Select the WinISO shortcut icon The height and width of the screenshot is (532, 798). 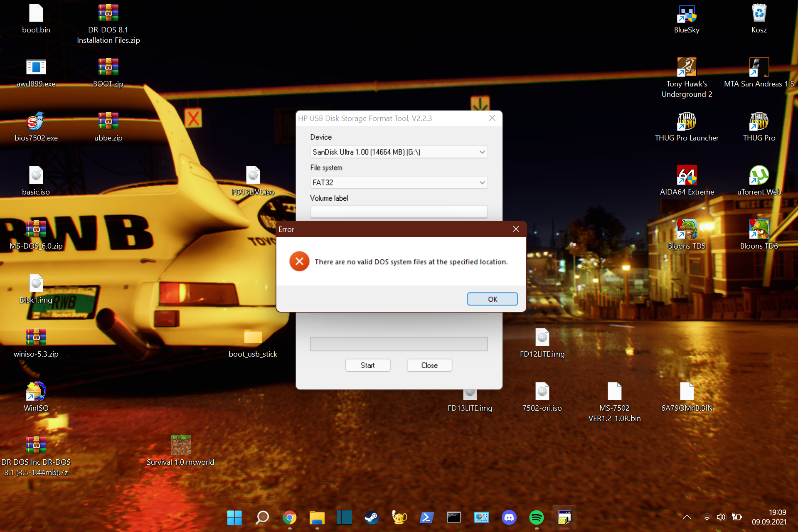[36, 392]
